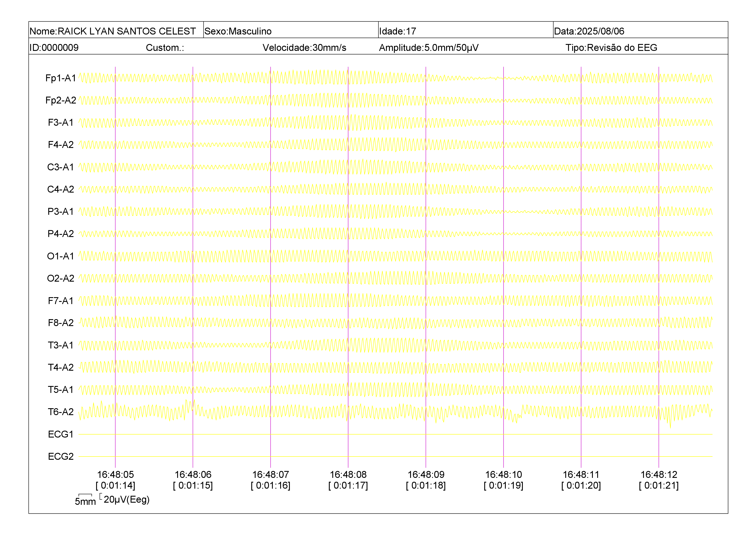This screenshot has height=535, width=756.
Task: Click the 16:48:05 time label
Action: pos(115,474)
